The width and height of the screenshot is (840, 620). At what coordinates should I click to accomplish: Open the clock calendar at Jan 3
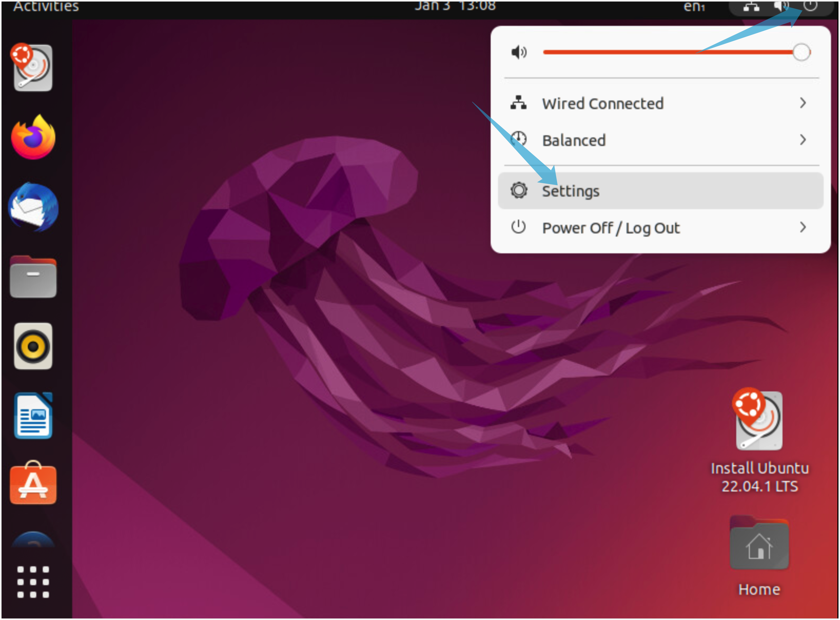(x=455, y=6)
